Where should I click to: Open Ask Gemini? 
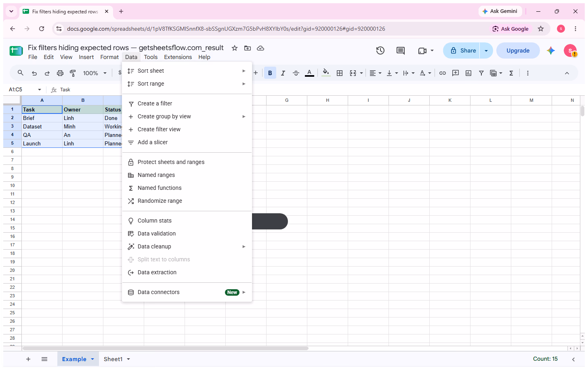click(500, 11)
